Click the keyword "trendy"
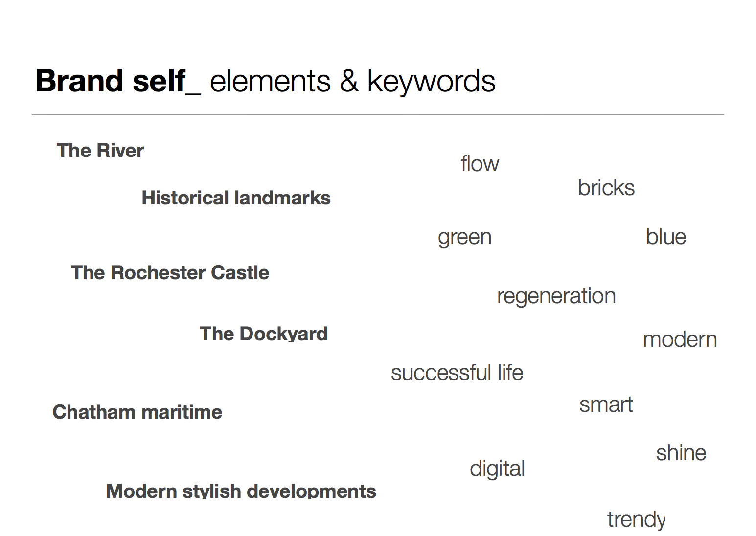The height and width of the screenshot is (536, 756). coord(636,519)
